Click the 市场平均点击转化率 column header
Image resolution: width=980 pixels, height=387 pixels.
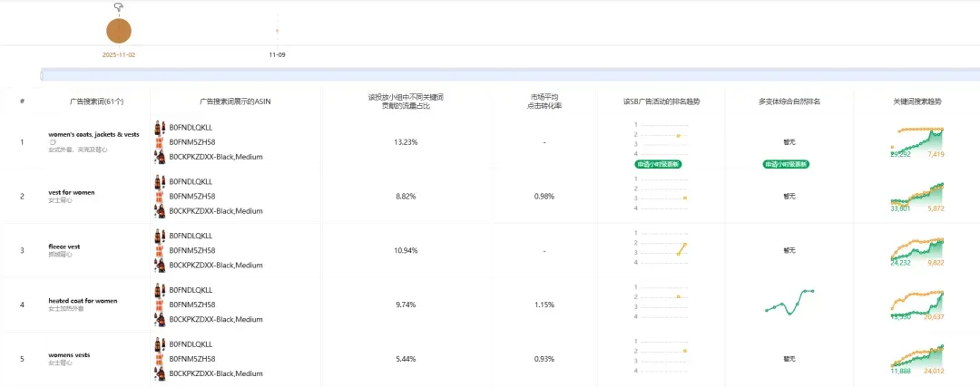544,102
